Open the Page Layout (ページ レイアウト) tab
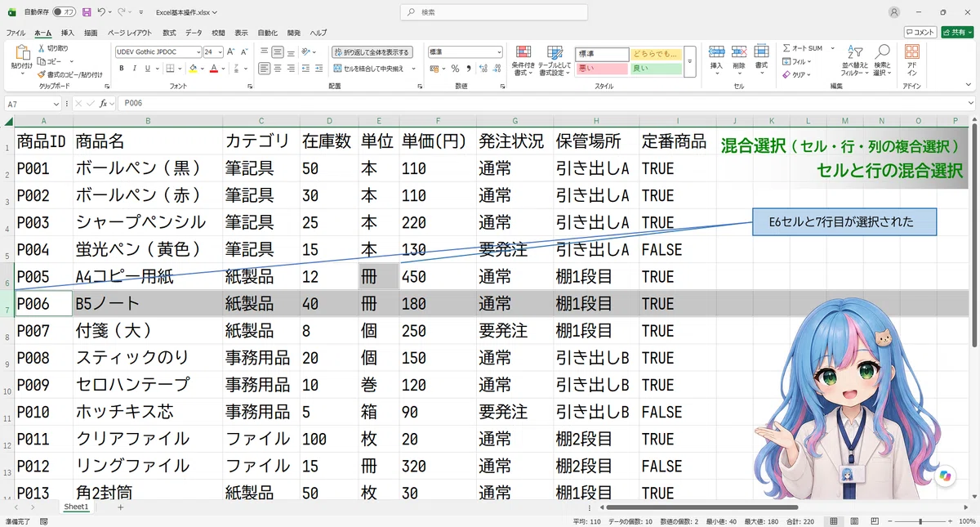This screenshot has width=980, height=527. (x=129, y=33)
